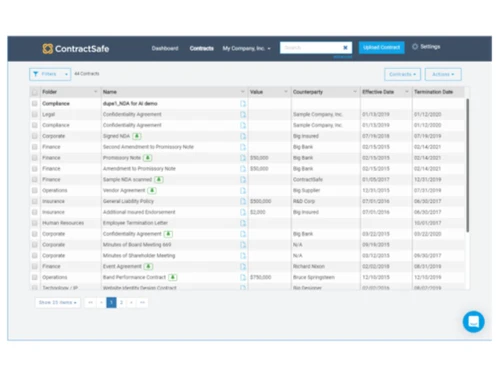Go to Contracts in top navigation
Viewport: 500px width, 375px height.
(202, 48)
